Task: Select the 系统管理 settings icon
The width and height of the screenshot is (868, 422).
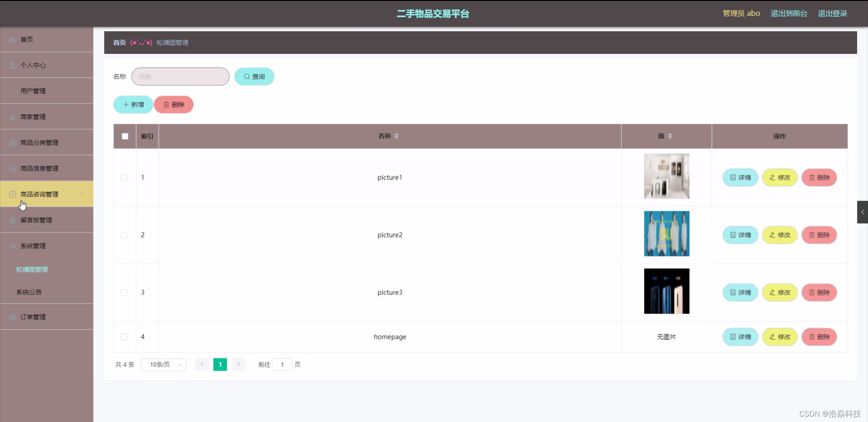Action: click(x=12, y=246)
